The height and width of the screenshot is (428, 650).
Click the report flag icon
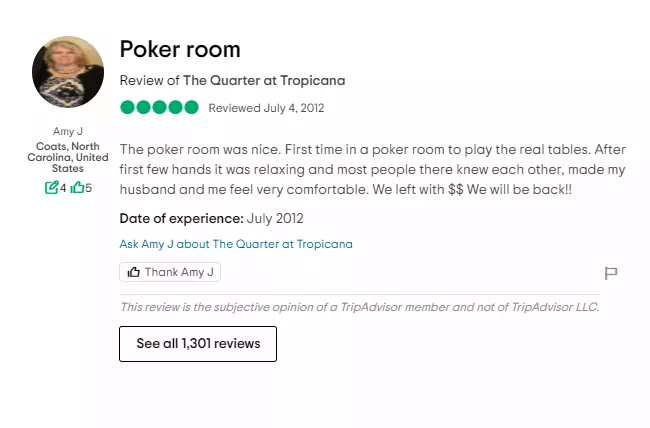610,273
